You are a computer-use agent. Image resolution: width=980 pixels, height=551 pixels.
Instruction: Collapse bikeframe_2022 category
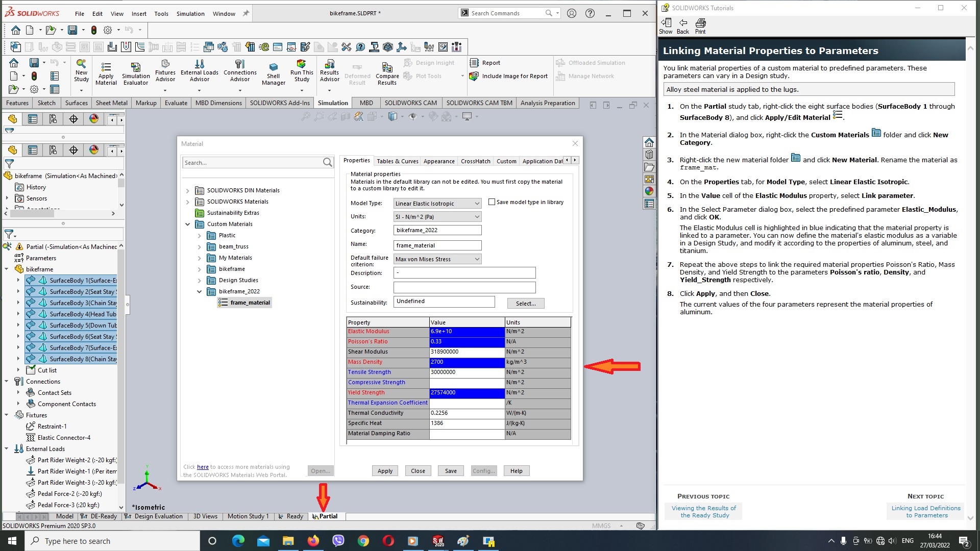point(200,292)
